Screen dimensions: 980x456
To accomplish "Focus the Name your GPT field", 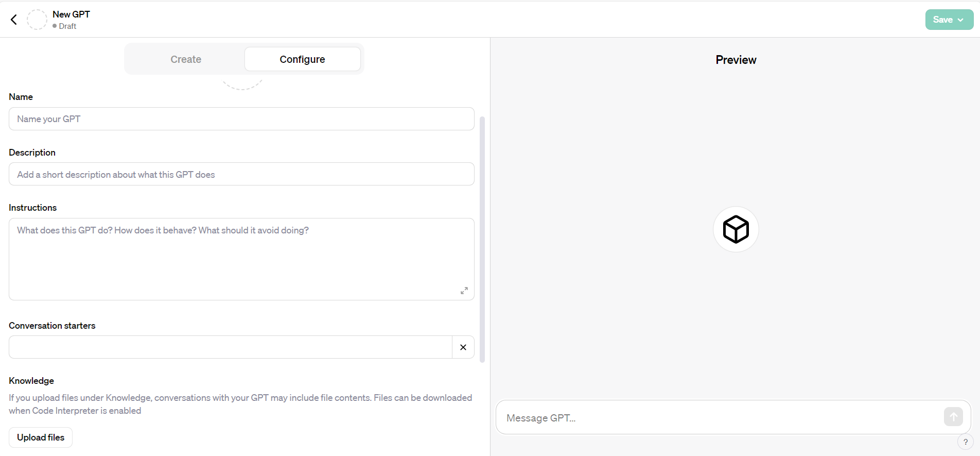I will click(x=241, y=119).
